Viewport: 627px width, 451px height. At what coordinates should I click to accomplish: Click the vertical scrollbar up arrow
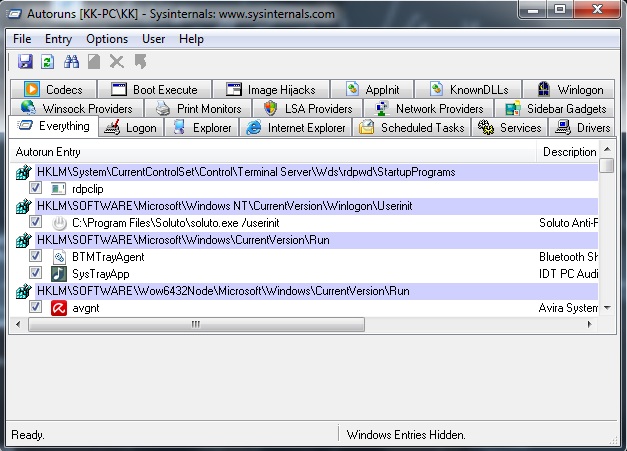click(607, 149)
